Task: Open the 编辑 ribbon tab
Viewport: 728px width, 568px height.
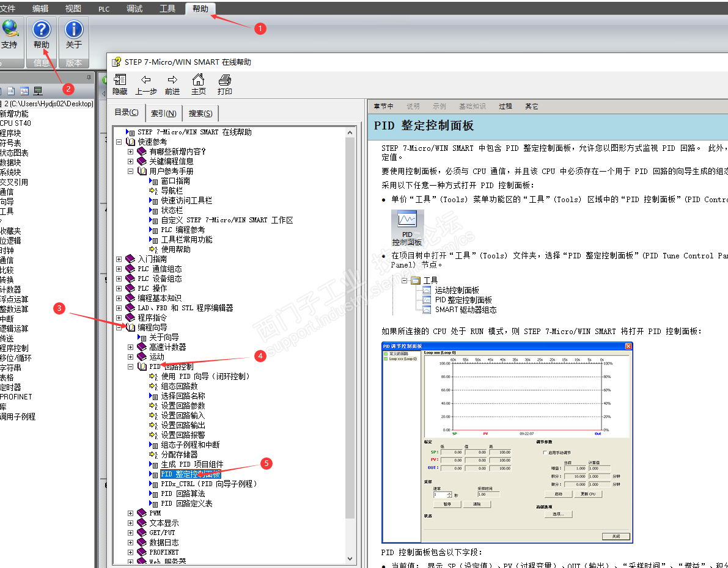Action: pos(40,9)
